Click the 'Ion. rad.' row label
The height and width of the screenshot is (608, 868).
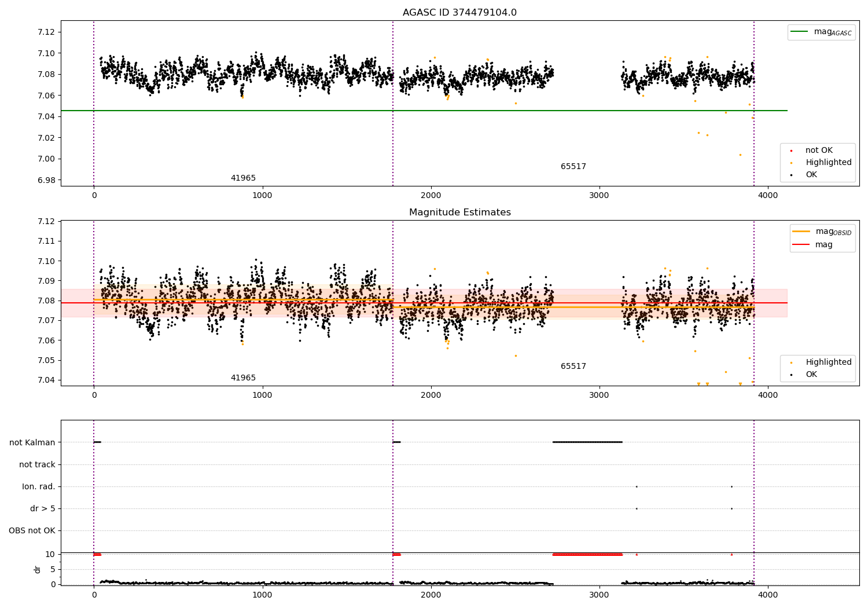(39, 486)
